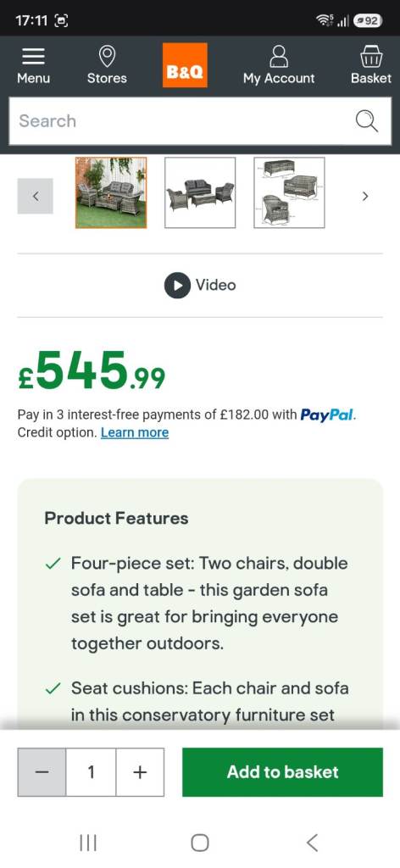The width and height of the screenshot is (400, 868).
Task: Tap the Stores location pin icon
Action: pyautogui.click(x=107, y=57)
